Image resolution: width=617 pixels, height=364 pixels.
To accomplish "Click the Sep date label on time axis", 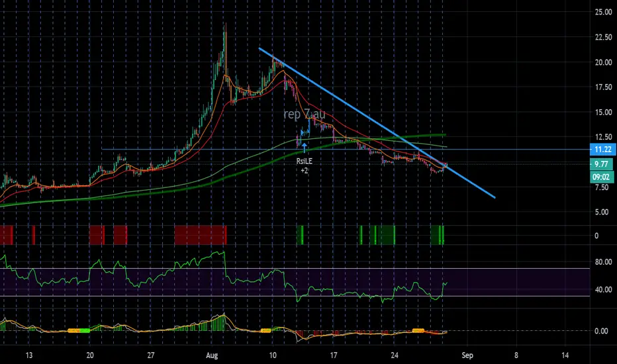I will pos(467,355).
